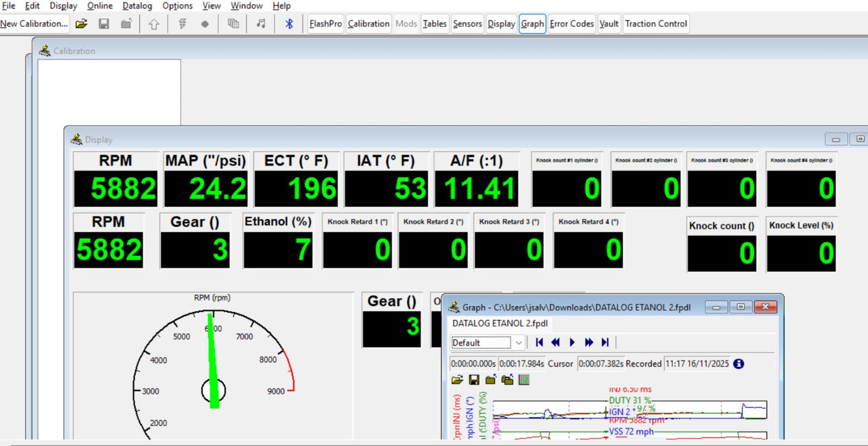Expand the Default graph layout dropdown
Image resolution: width=868 pixels, height=446 pixels.
(x=519, y=343)
